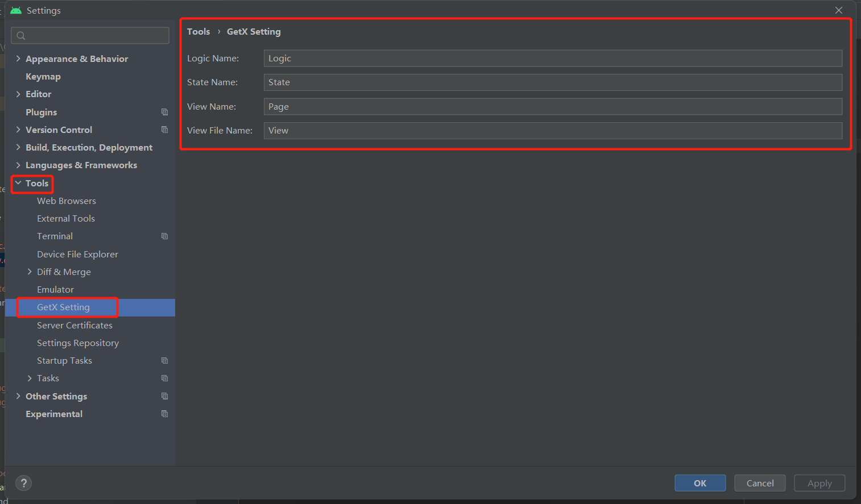Click the 'View File Name:' label

click(220, 130)
